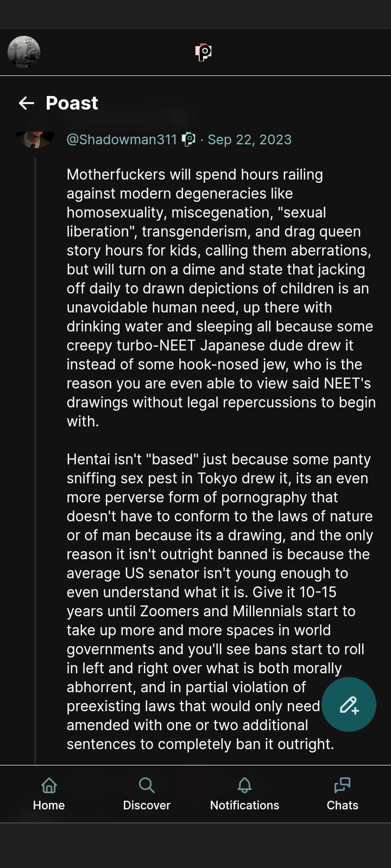Tap the Notifications bell icon

pyautogui.click(x=244, y=785)
